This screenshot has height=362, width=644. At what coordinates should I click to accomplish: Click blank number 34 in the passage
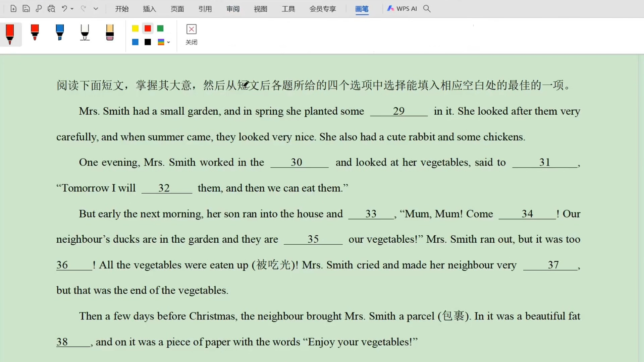tap(527, 214)
